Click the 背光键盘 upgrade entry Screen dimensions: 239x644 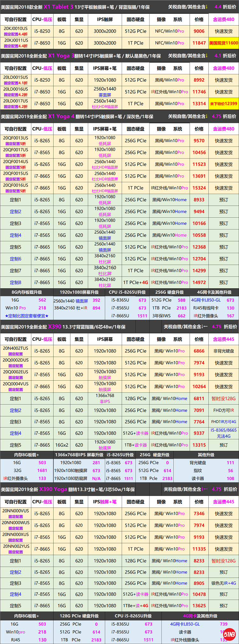pyautogui.click(x=198, y=463)
